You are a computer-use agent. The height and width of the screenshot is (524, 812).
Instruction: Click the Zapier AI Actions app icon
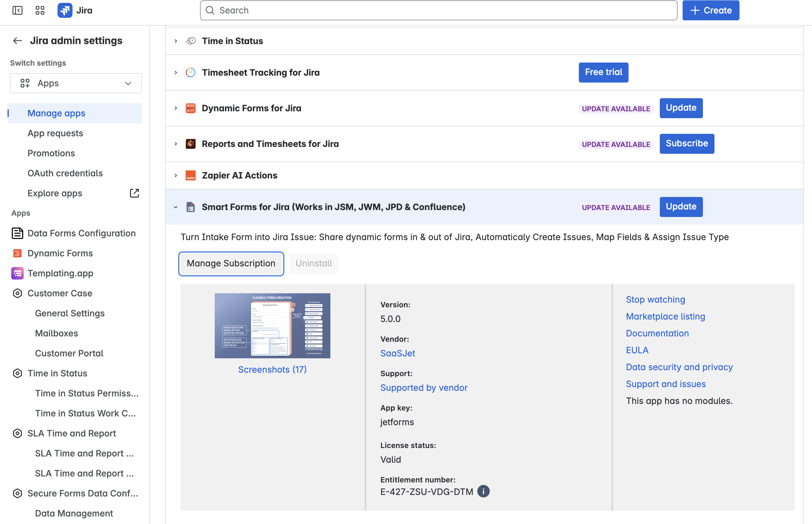[191, 175]
